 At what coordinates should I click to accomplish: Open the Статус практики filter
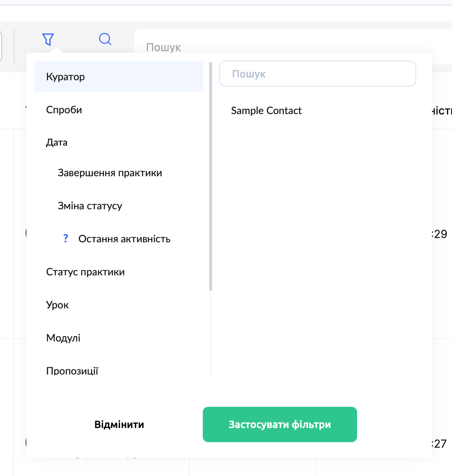coord(85,272)
